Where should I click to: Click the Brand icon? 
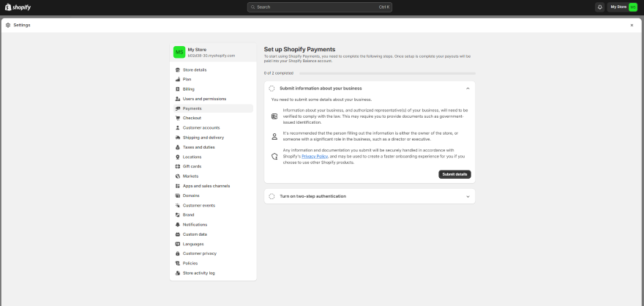coord(177,214)
